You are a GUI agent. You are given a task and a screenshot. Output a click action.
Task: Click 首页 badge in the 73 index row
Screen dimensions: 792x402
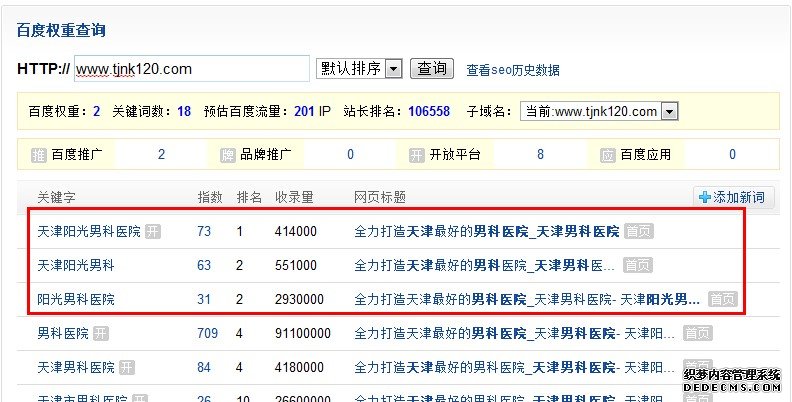(x=639, y=231)
